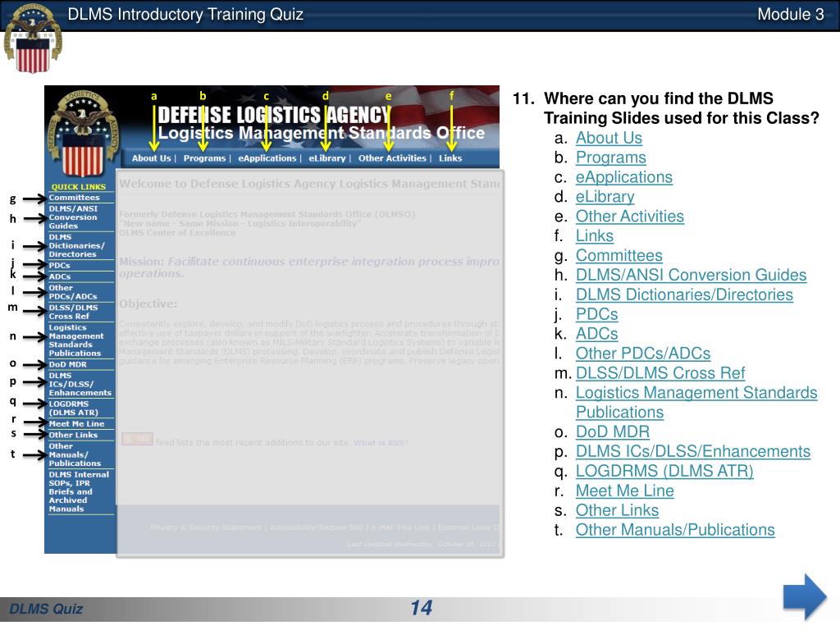The height and width of the screenshot is (630, 840).
Task: Click the 'QUICK LINKS' sidebar heading
Action: [78, 187]
